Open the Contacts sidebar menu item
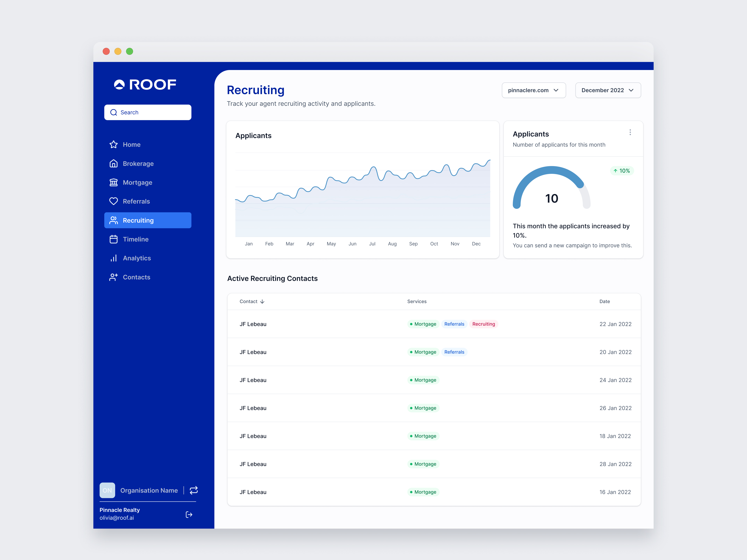Image resolution: width=747 pixels, height=560 pixels. tap(136, 277)
